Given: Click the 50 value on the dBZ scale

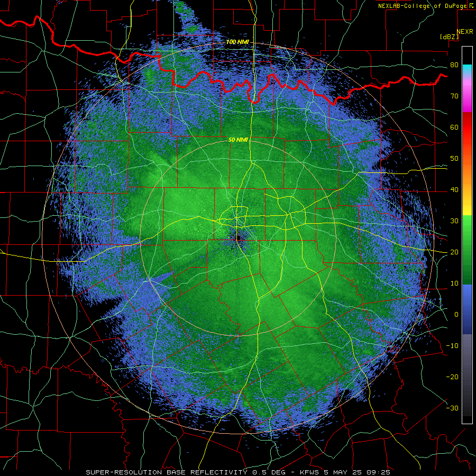Looking at the screenshot, I should click(454, 159).
